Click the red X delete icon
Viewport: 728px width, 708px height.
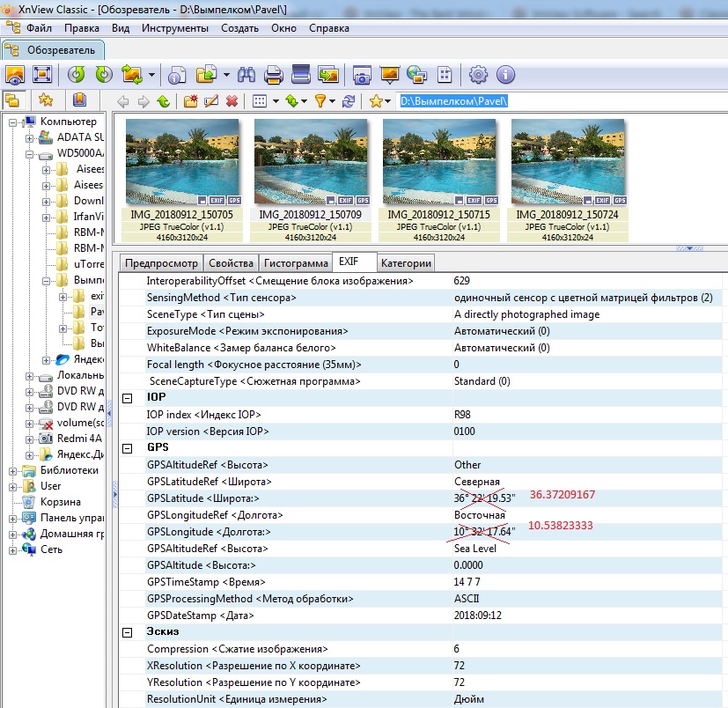tap(232, 101)
